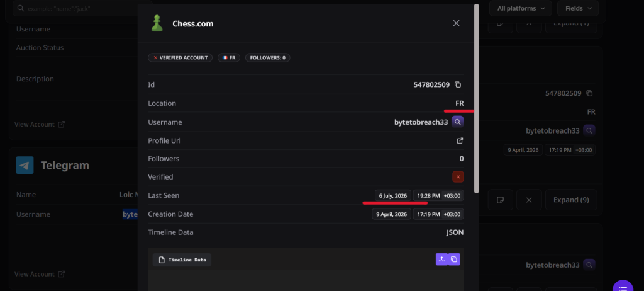This screenshot has height=291, width=644.
Task: Click the Location value FR in the dialog
Action: (x=460, y=103)
